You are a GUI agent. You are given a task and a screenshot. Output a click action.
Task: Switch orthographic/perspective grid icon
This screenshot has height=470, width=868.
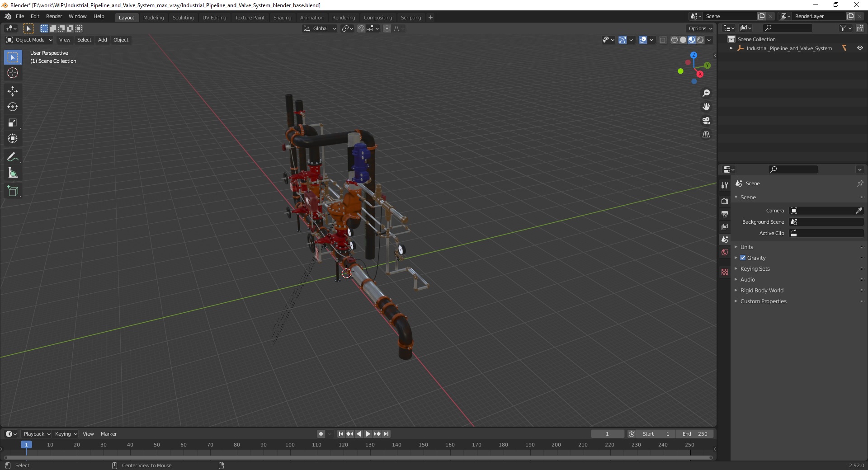point(706,135)
